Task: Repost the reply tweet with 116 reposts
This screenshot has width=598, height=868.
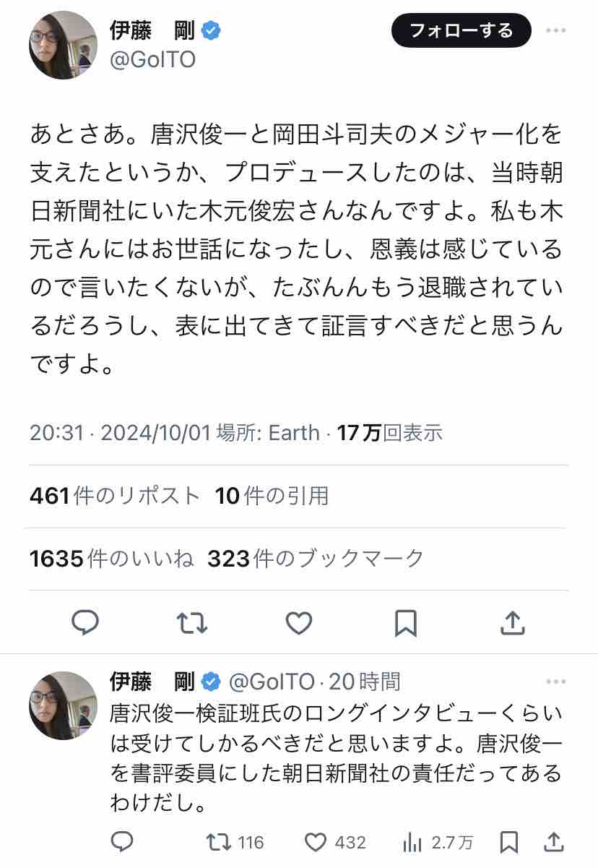Action: tap(235, 842)
